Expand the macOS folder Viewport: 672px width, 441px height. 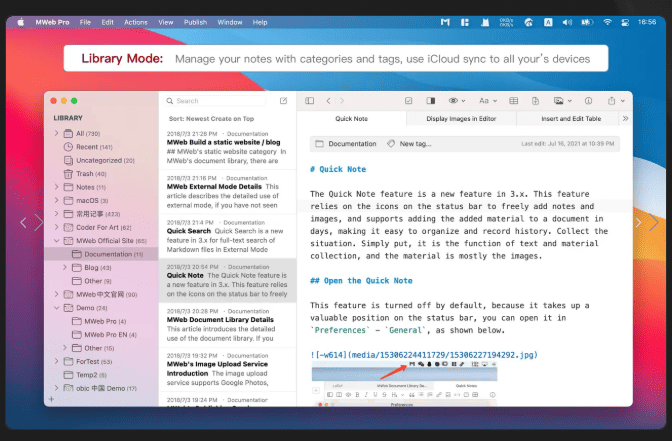(56, 200)
